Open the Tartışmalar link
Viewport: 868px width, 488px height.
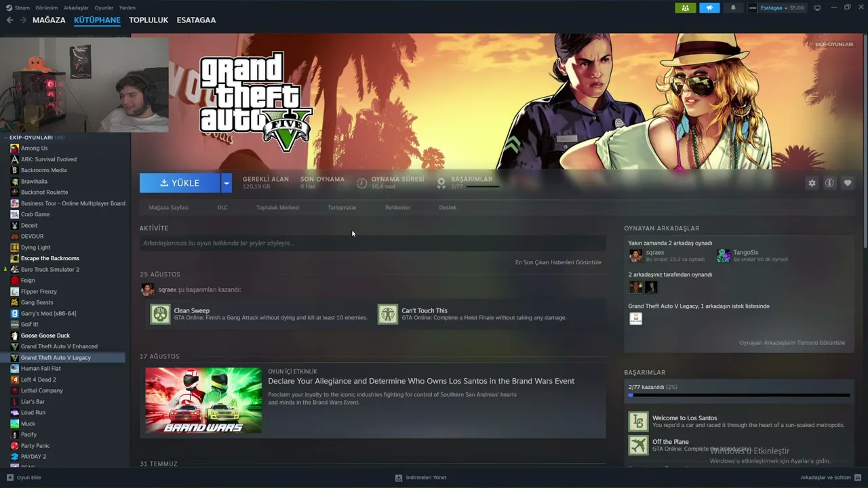342,207
